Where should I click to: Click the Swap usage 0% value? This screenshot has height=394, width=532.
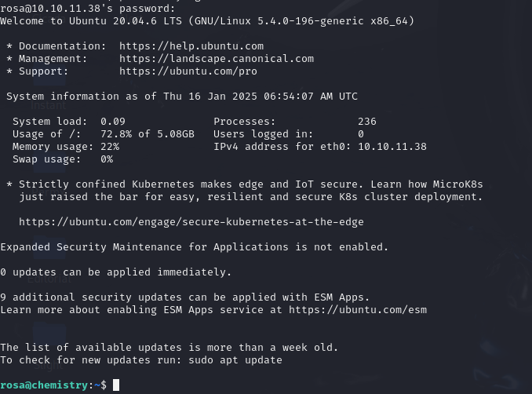pyautogui.click(x=107, y=159)
